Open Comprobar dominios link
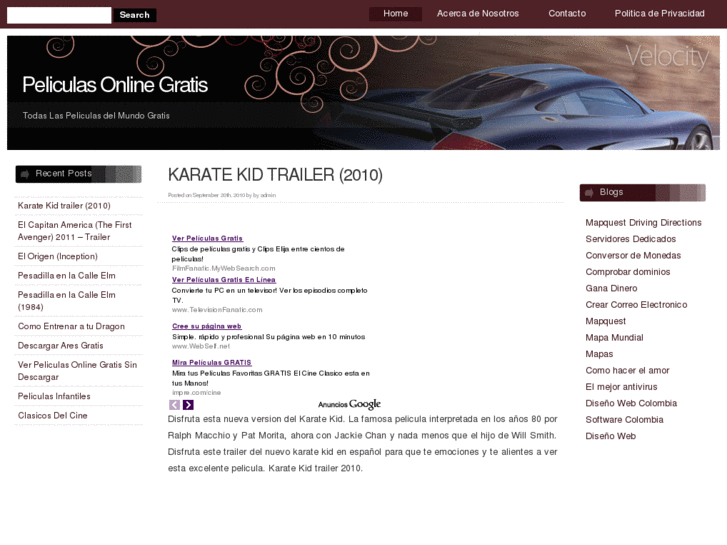The image size is (727, 545). [x=627, y=272]
